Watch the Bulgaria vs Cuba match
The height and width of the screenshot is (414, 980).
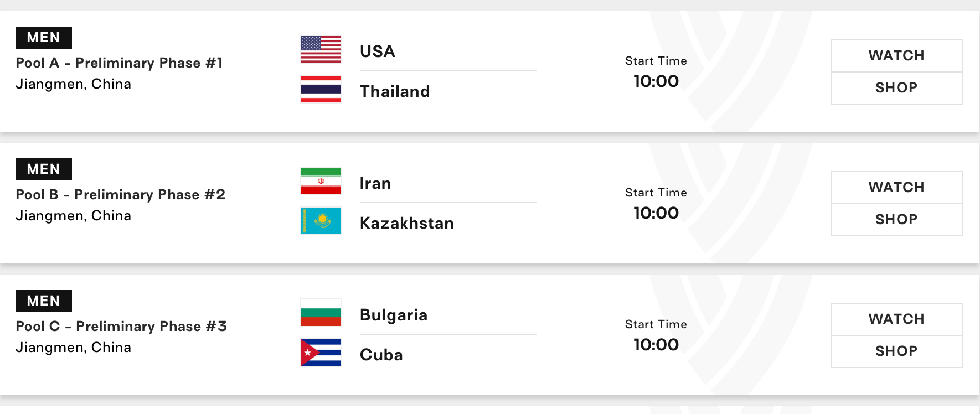tap(896, 319)
